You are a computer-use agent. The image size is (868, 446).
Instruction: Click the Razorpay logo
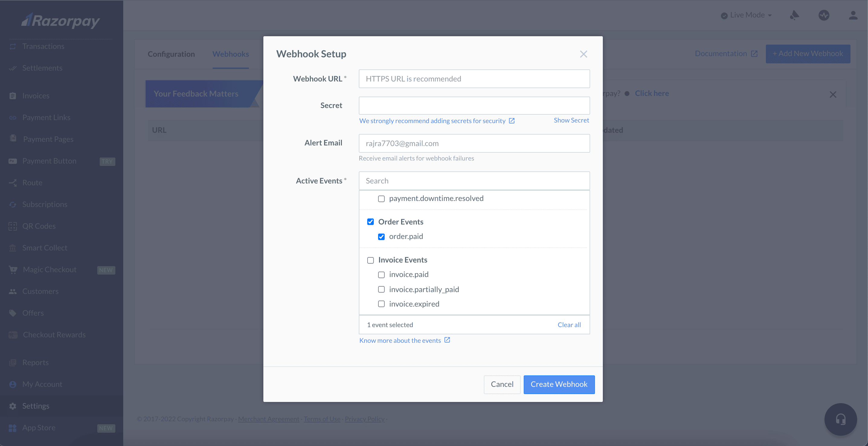click(61, 21)
